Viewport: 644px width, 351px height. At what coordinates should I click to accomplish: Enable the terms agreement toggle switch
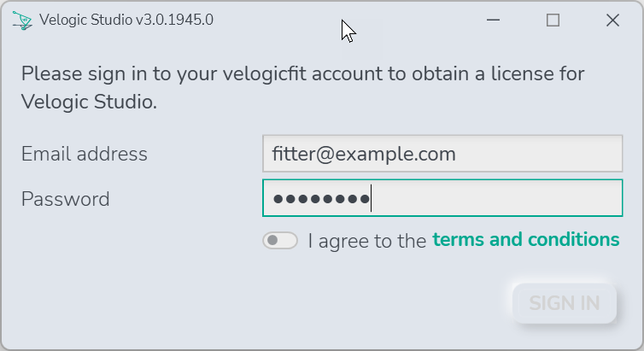[280, 240]
